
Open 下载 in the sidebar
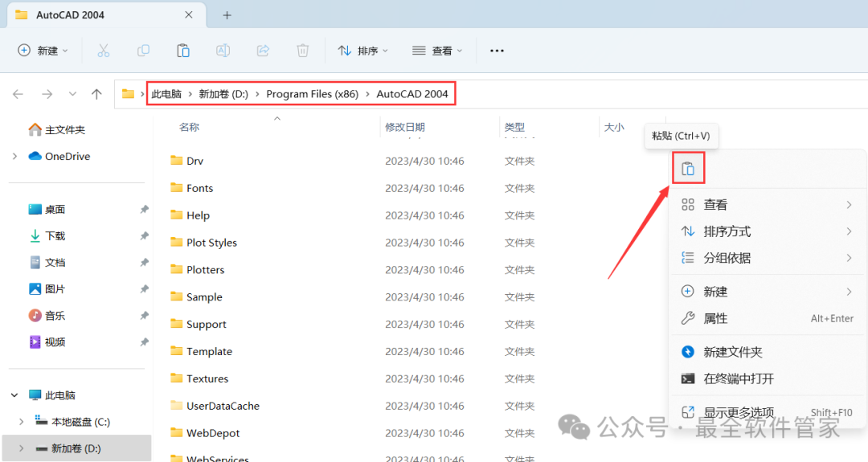[x=47, y=236]
